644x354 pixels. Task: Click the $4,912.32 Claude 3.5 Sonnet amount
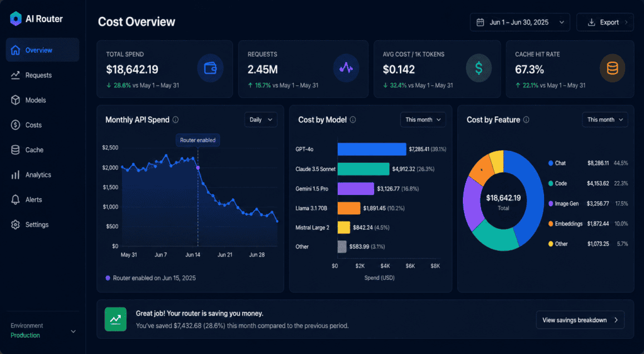403,169
